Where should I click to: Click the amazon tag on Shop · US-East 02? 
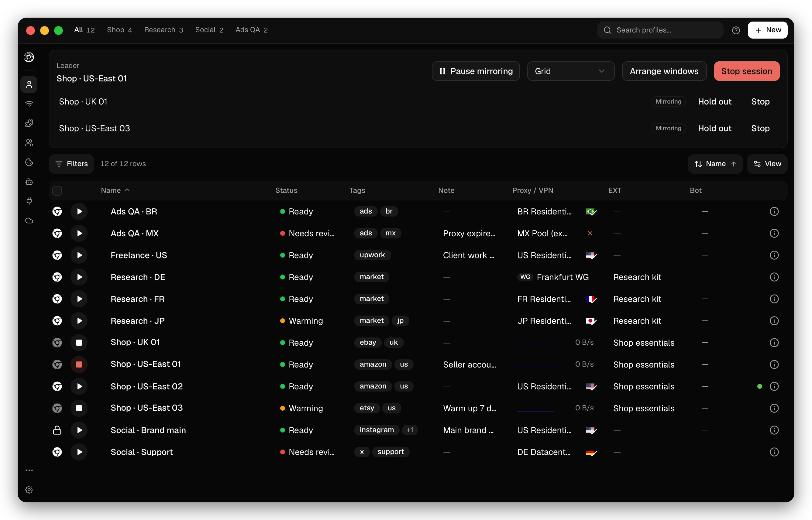pyautogui.click(x=372, y=386)
